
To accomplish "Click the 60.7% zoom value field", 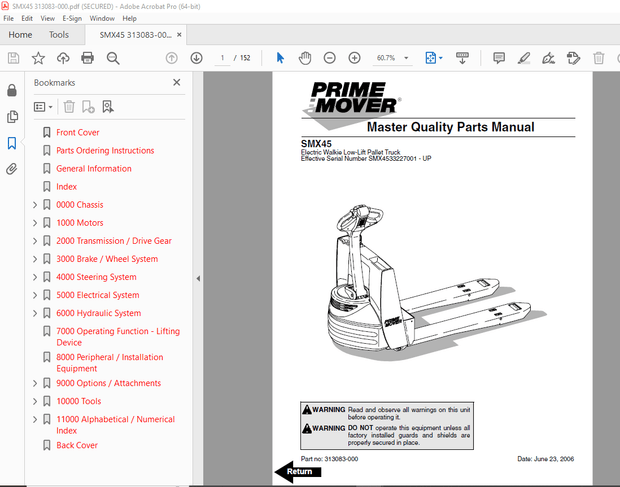I will (x=386, y=58).
